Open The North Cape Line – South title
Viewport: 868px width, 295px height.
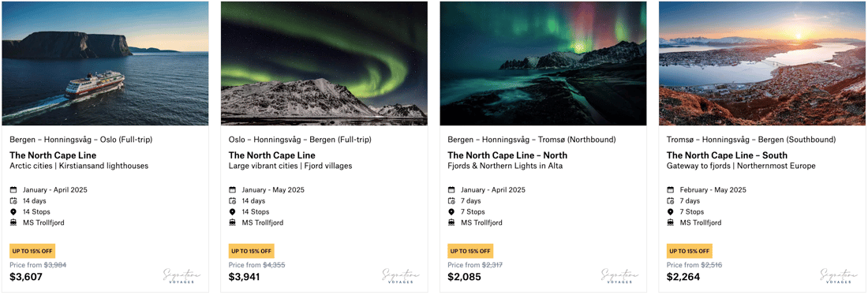coord(727,155)
